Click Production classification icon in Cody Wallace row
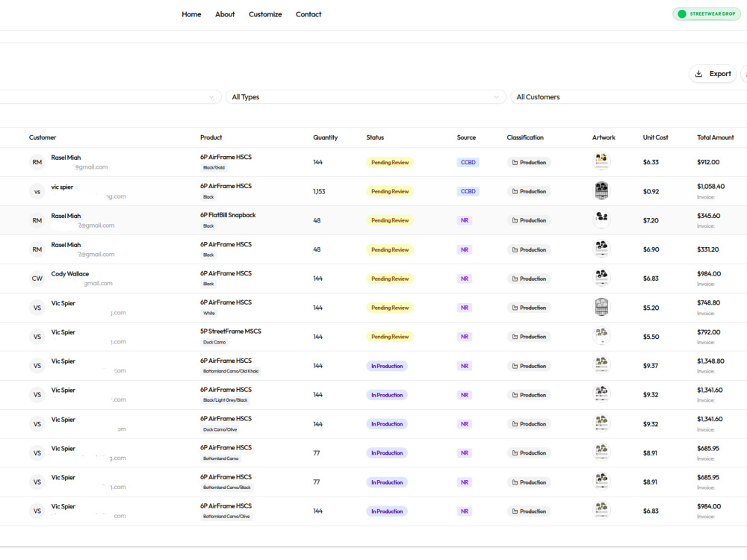Screen dimensions: 747x560 point(515,279)
